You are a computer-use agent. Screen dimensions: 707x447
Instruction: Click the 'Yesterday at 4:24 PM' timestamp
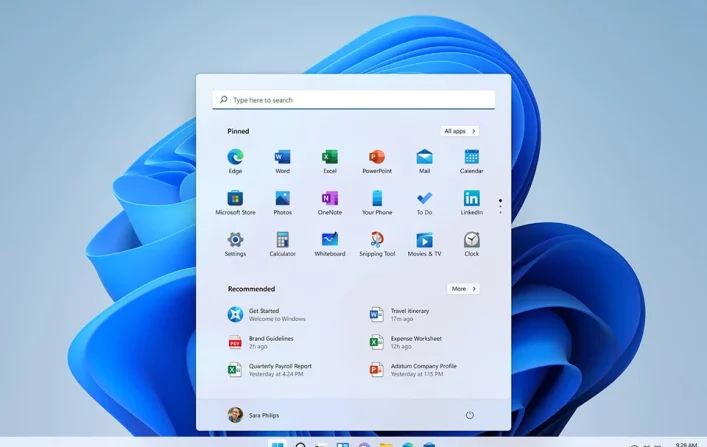(x=276, y=374)
